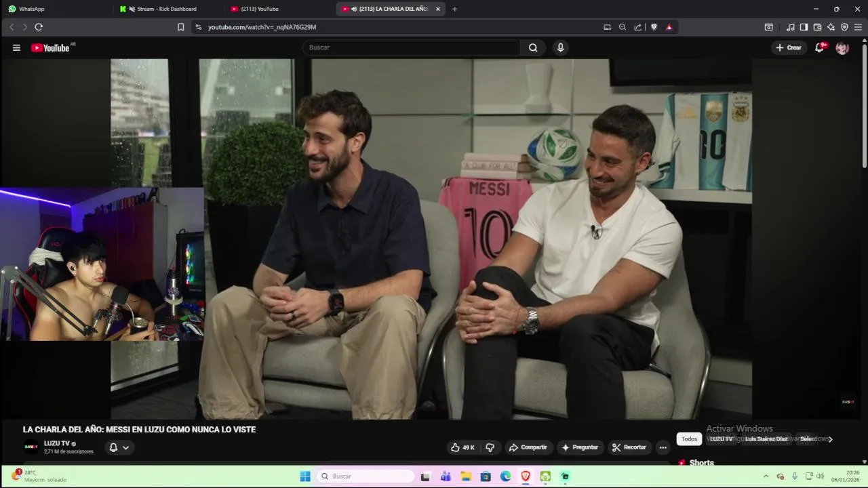The height and width of the screenshot is (488, 868).
Task: Start voice search with the microphone icon
Action: coord(560,47)
